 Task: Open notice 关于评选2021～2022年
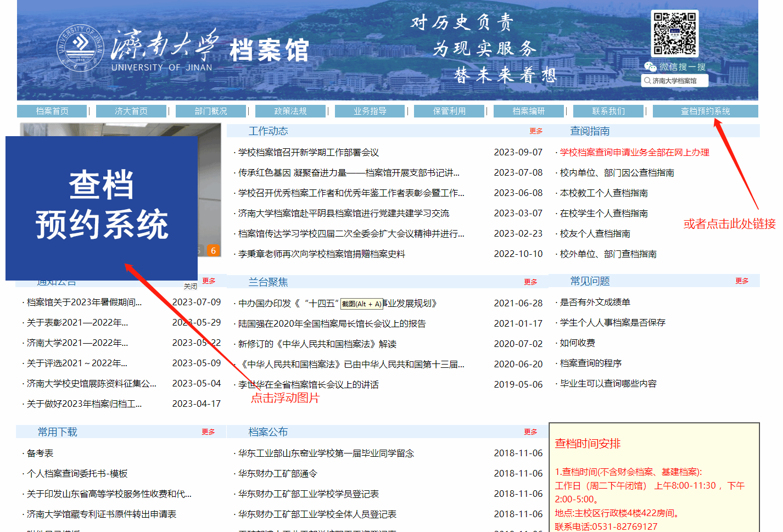[x=77, y=363]
